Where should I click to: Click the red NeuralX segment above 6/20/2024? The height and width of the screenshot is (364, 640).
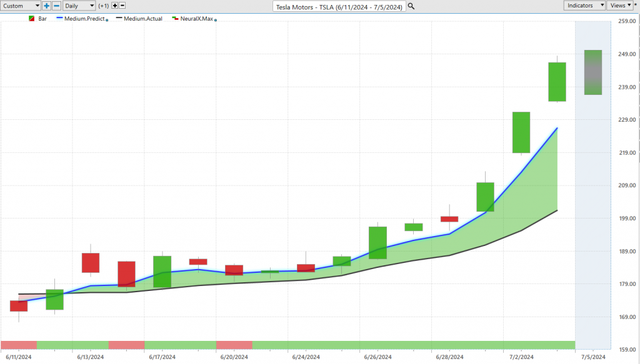[234, 345]
